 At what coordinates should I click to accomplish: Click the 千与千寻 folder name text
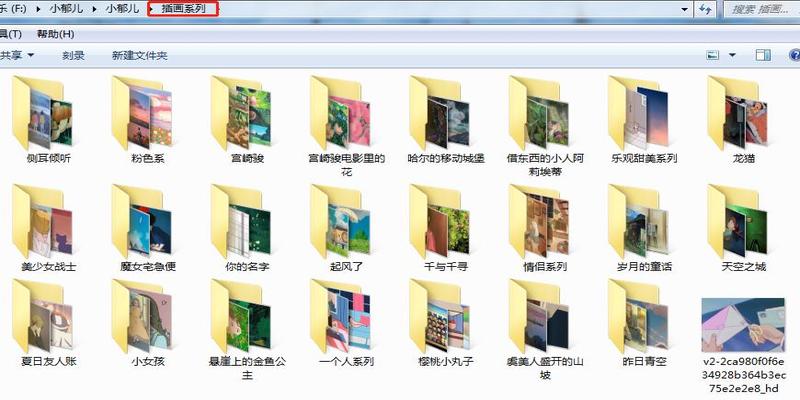(446, 266)
